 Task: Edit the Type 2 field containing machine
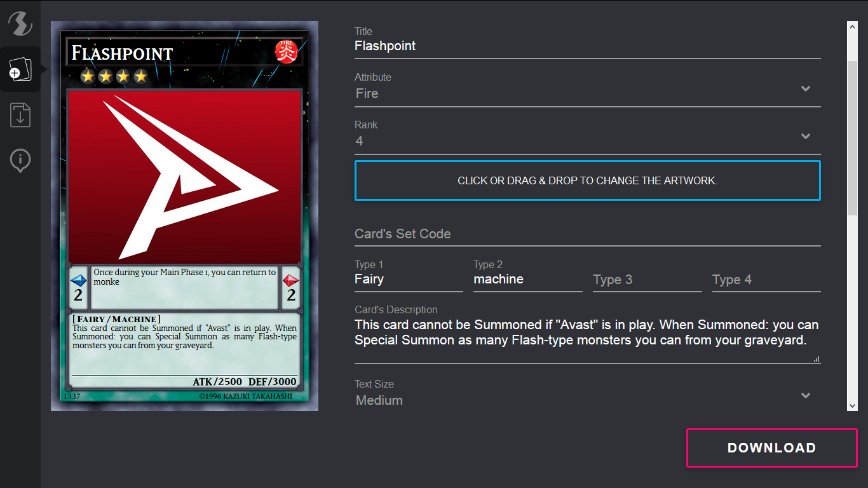click(x=528, y=280)
